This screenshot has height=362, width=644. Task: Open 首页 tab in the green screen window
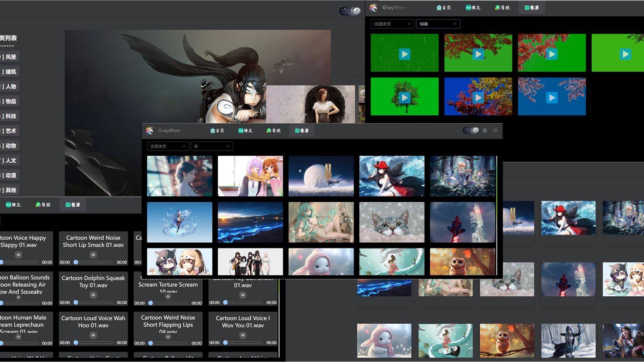pos(444,7)
